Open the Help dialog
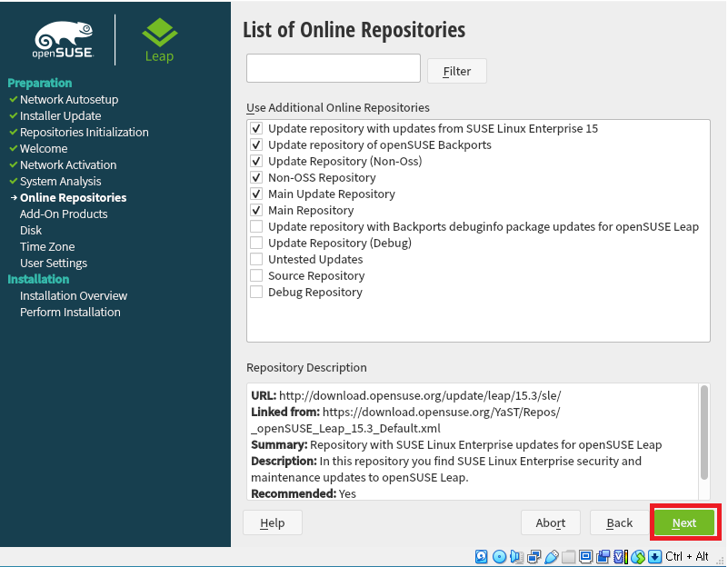The image size is (728, 567). (273, 522)
